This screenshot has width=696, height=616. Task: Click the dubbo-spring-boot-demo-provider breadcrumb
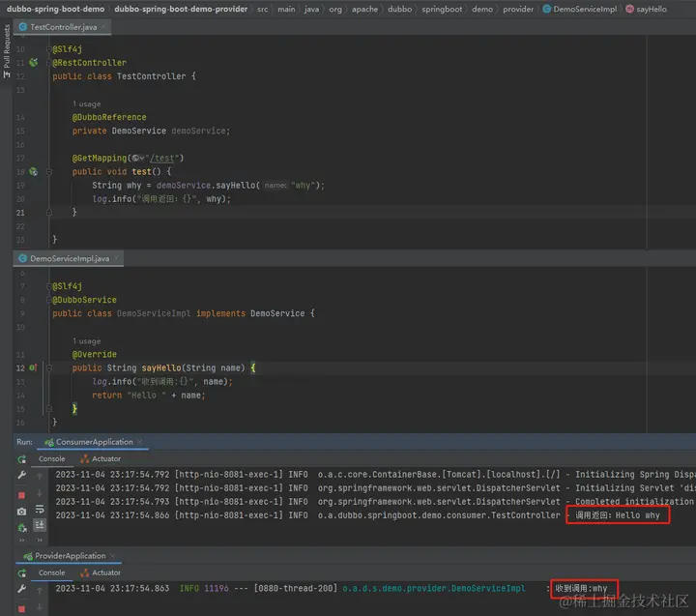coord(181,9)
